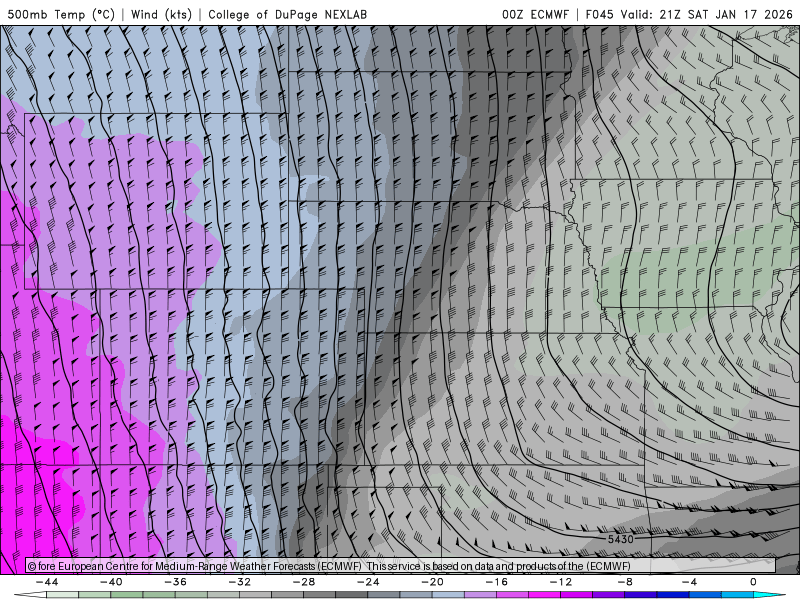This screenshot has width=800, height=600.
Task: Click the '500mb Temp (°C)' title text
Action: [61, 14]
